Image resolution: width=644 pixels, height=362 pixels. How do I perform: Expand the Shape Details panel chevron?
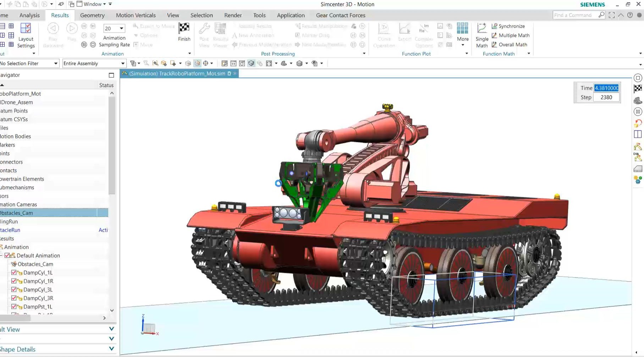[111, 349]
